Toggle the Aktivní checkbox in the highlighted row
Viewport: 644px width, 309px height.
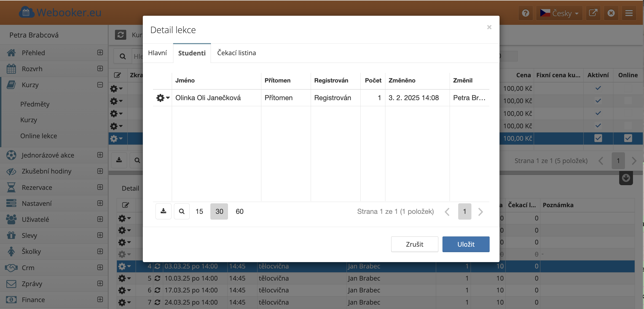click(598, 138)
